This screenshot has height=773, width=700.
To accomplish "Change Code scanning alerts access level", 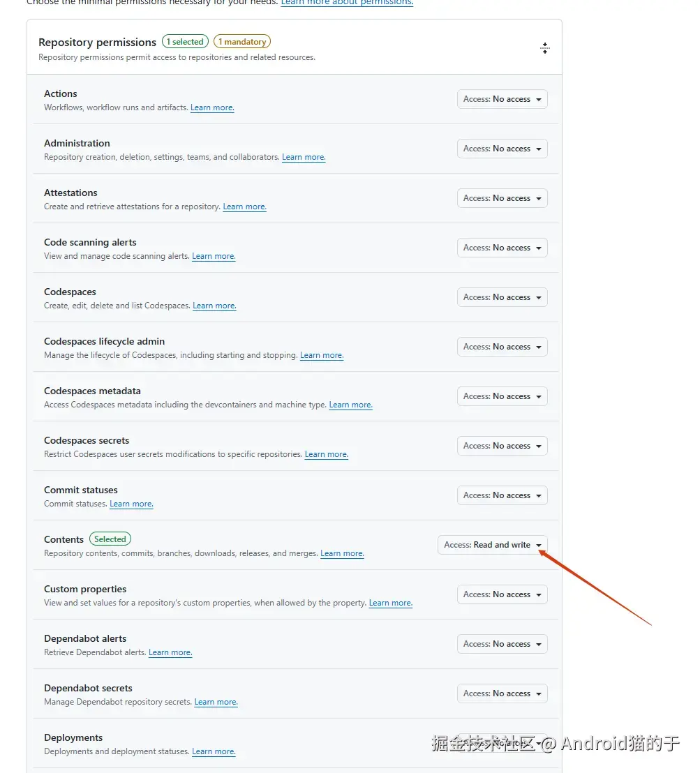I will click(x=502, y=248).
